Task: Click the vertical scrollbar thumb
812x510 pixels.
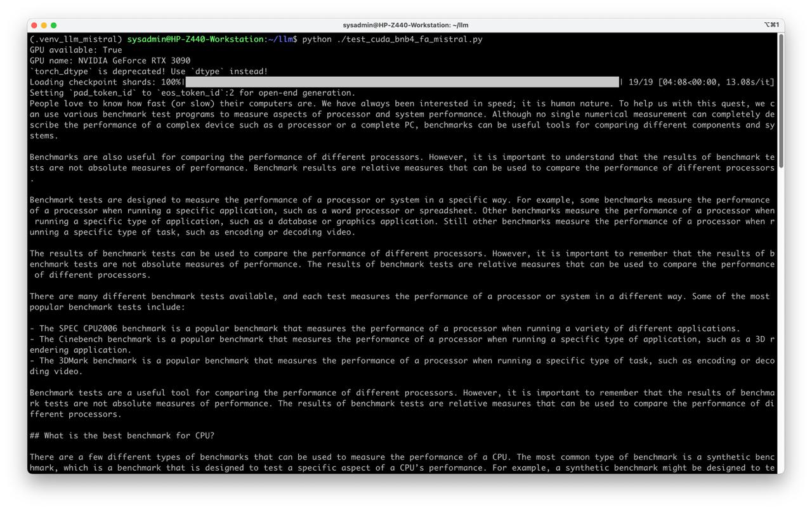Action: click(x=781, y=101)
